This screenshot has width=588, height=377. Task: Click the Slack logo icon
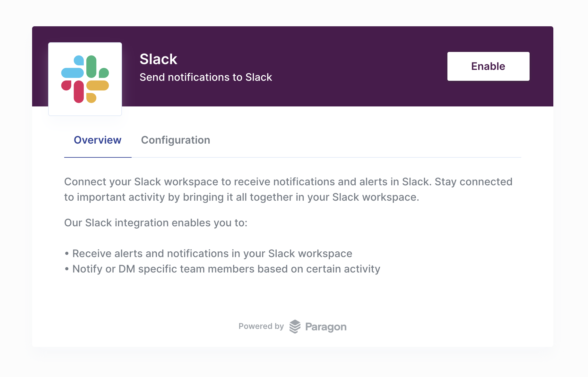85,79
